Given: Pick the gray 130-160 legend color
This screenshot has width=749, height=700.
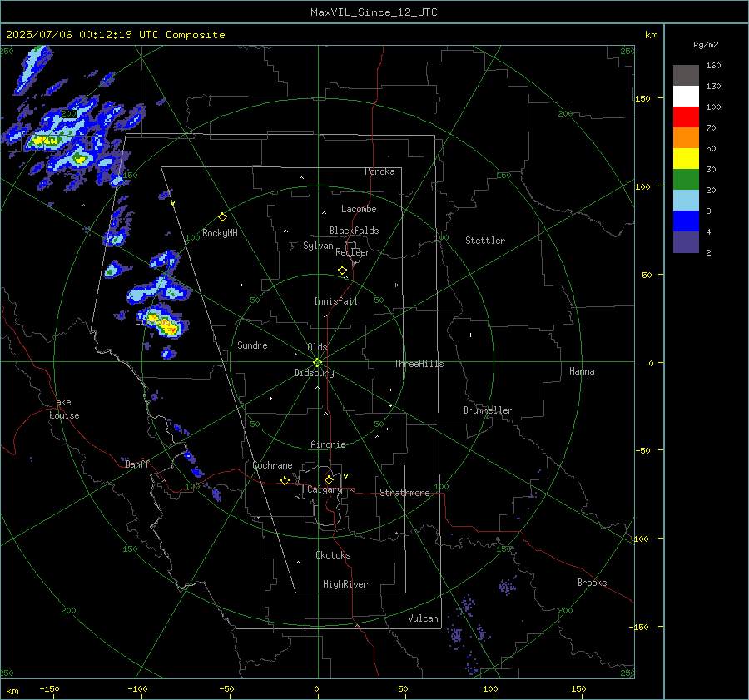Looking at the screenshot, I should pos(686,76).
